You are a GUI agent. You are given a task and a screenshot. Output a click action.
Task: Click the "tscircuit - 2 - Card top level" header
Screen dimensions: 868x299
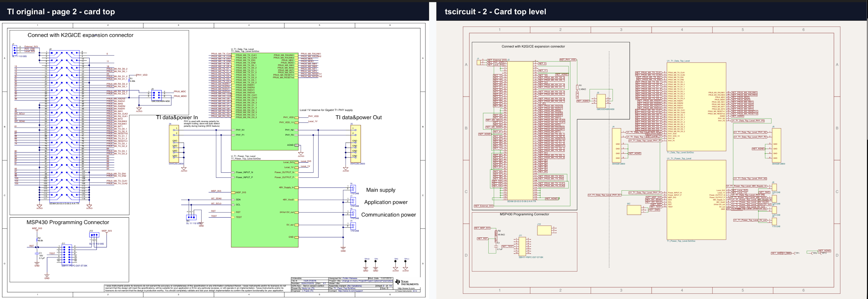[495, 12]
